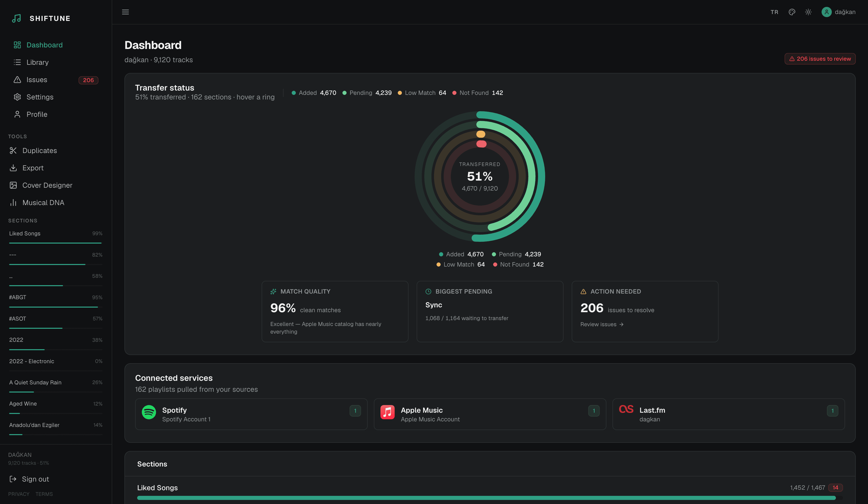Click the Shiftune music note logo
The height and width of the screenshot is (504, 868).
click(17, 18)
